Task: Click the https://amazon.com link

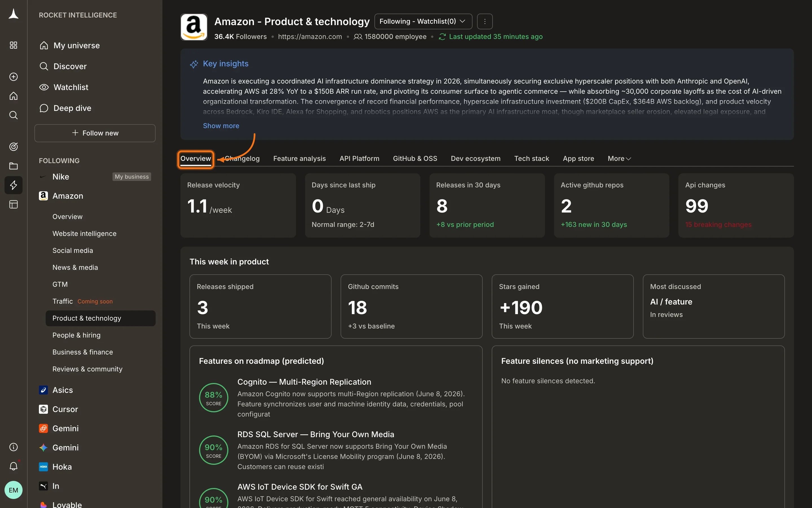Action: pyautogui.click(x=310, y=37)
